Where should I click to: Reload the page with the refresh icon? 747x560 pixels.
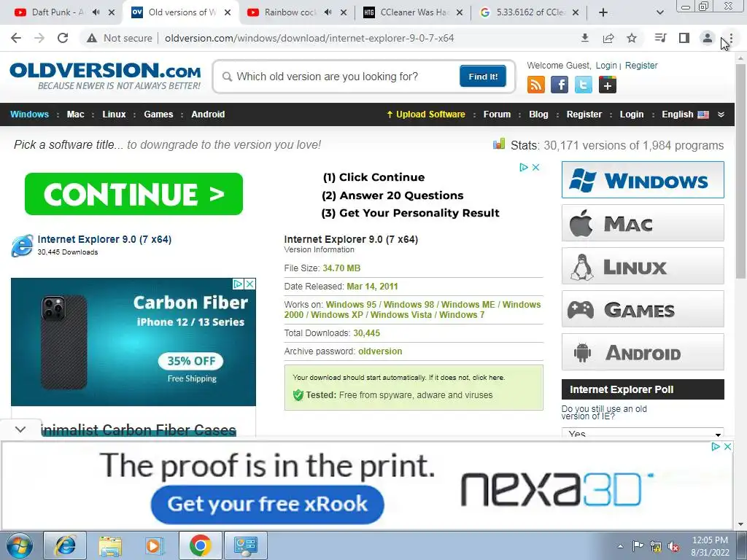[63, 38]
